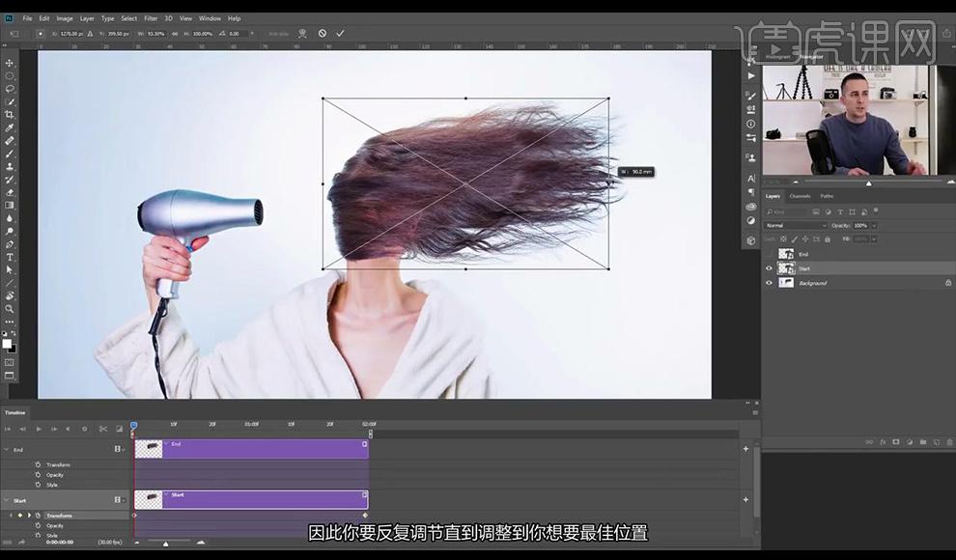Open the layer Opacity dropdown arrow

coord(874,226)
